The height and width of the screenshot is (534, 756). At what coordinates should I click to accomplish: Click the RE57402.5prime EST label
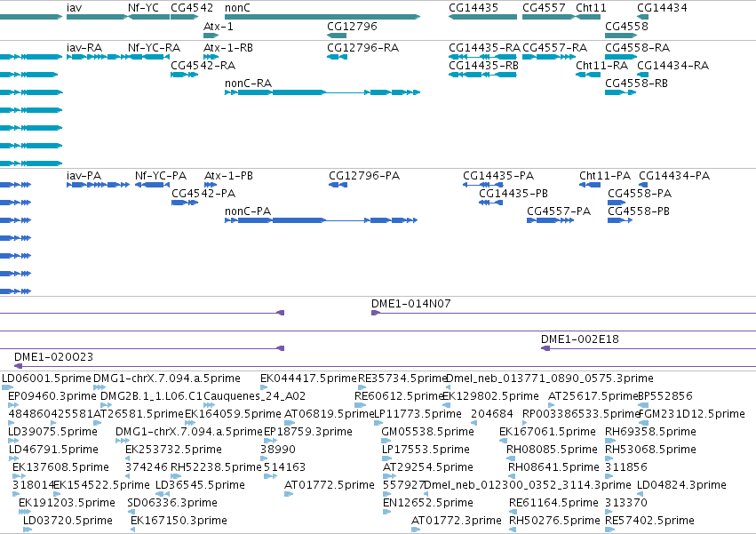tap(650, 521)
